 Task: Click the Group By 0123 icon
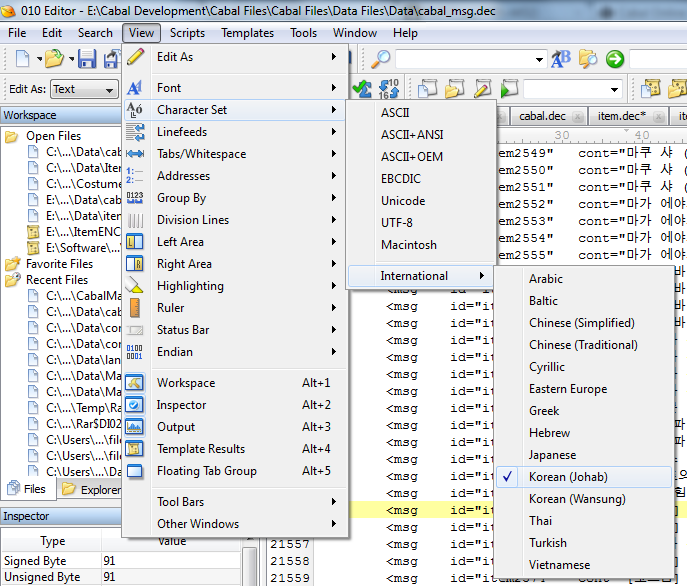click(135, 198)
